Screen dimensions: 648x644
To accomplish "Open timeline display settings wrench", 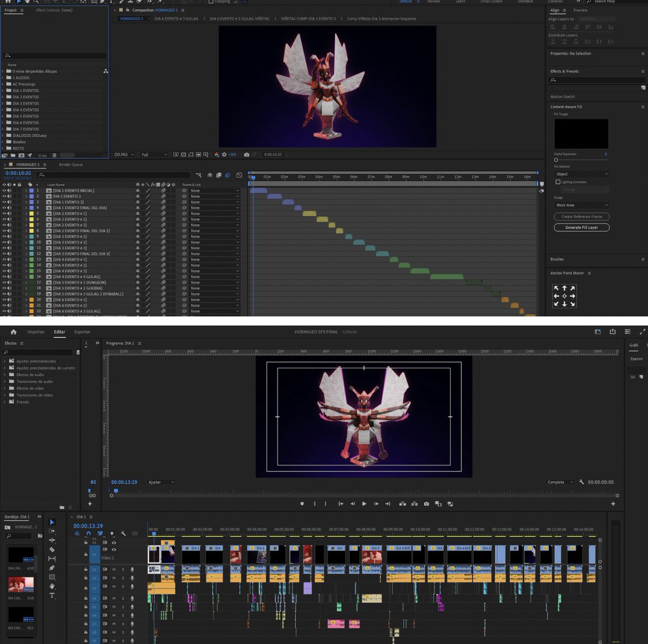I will coord(124,534).
